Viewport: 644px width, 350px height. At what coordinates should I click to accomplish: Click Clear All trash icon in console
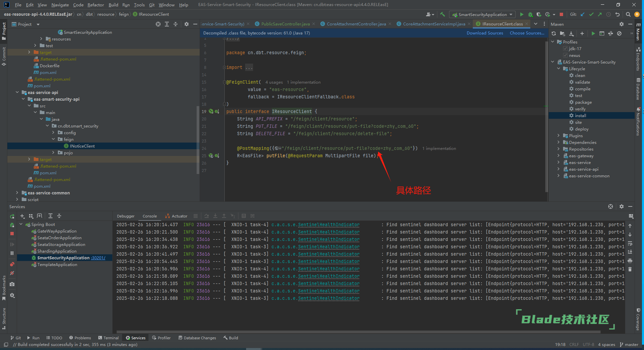[x=630, y=269]
